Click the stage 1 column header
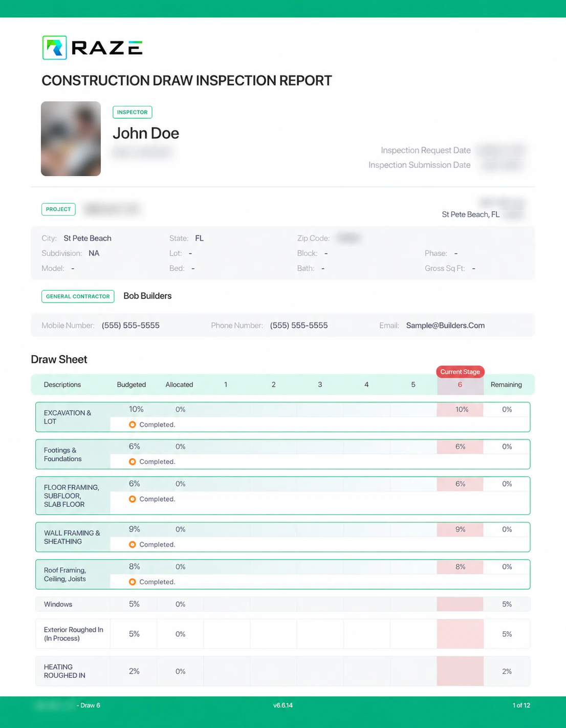 226,384
